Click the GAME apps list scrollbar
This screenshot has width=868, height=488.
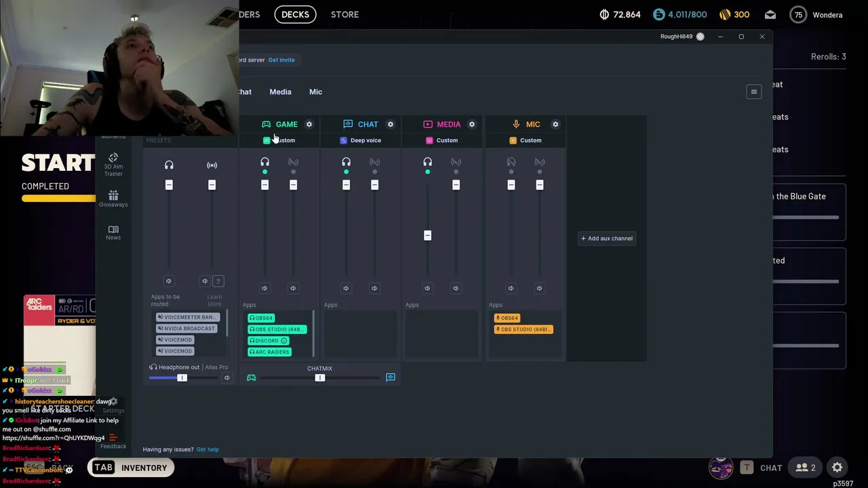pyautogui.click(x=313, y=333)
